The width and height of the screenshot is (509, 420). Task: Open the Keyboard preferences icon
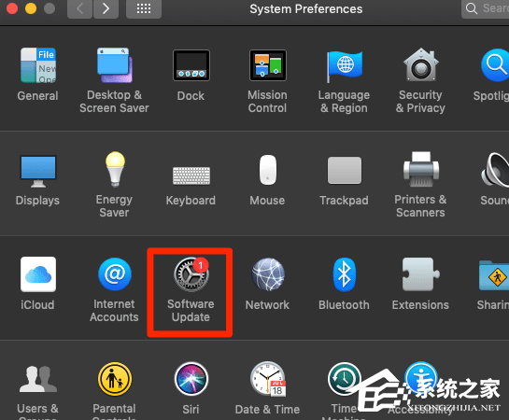click(191, 175)
